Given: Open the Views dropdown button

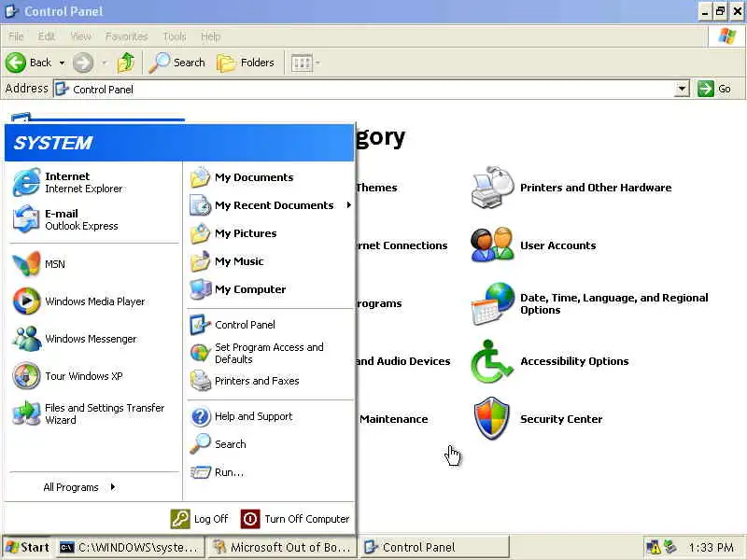Looking at the screenshot, I should (x=305, y=63).
